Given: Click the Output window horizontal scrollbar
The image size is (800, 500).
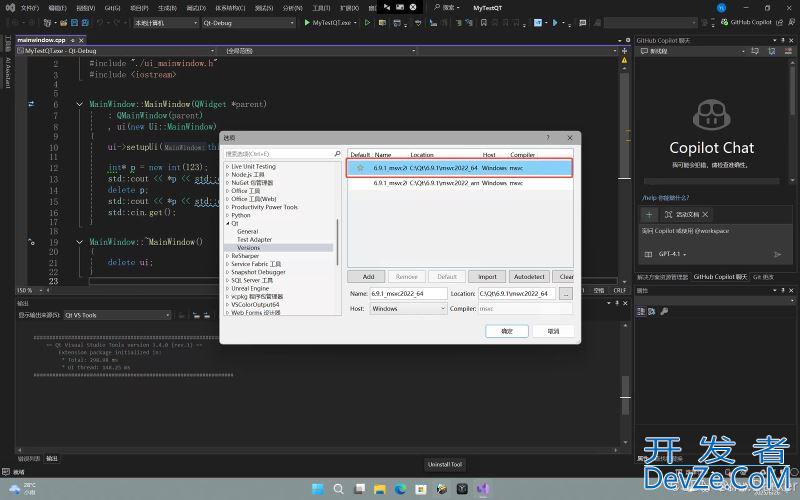Looking at the screenshot, I should click(317, 451).
